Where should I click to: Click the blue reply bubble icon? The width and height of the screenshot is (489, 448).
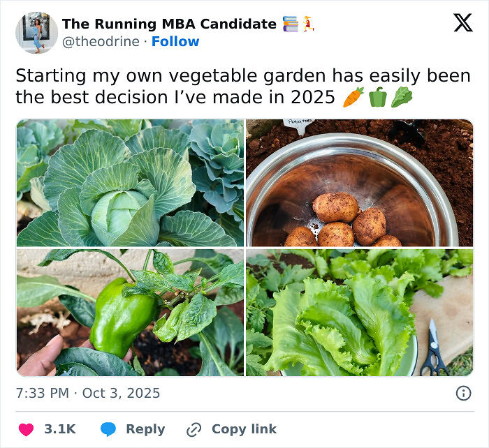click(107, 429)
